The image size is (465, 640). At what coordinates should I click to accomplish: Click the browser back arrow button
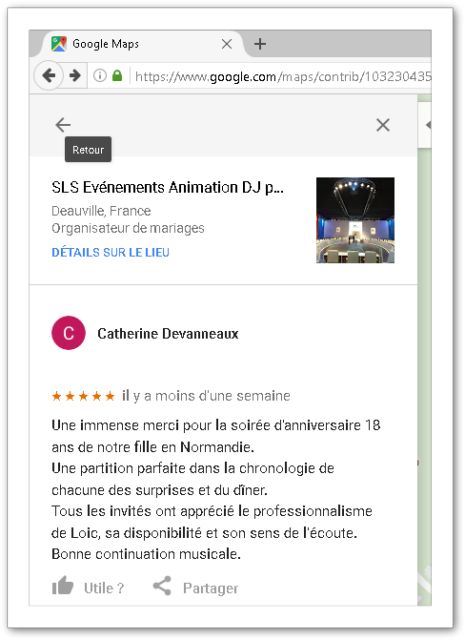[49, 76]
